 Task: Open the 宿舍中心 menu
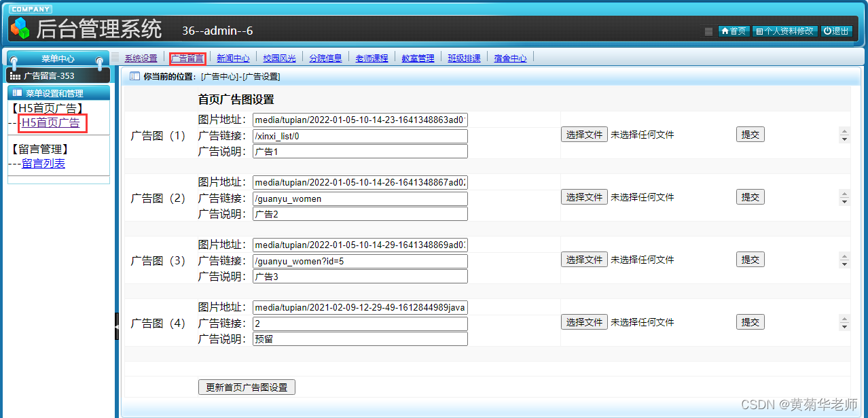(x=510, y=58)
